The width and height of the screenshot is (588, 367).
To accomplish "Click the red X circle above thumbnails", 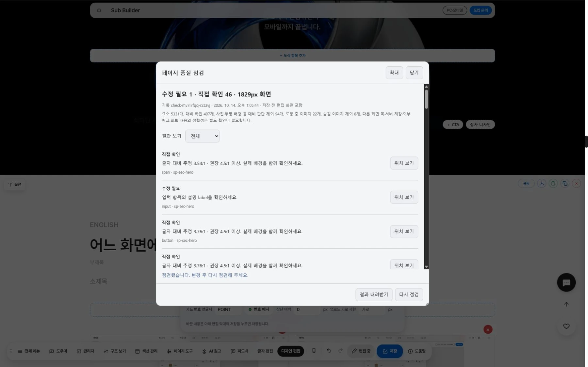I will [488, 329].
